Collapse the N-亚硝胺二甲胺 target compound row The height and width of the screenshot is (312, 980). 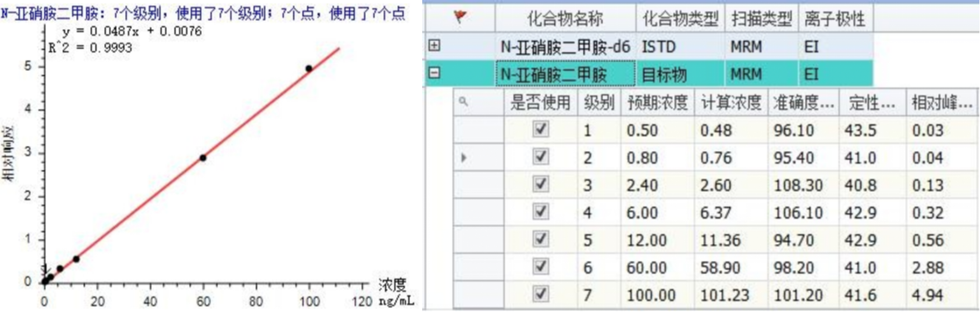[x=434, y=73]
